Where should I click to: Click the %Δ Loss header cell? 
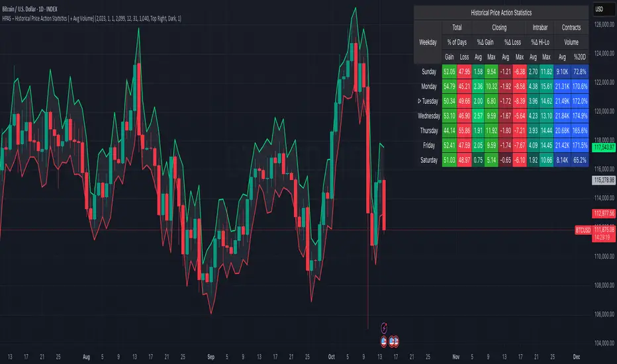(x=512, y=42)
